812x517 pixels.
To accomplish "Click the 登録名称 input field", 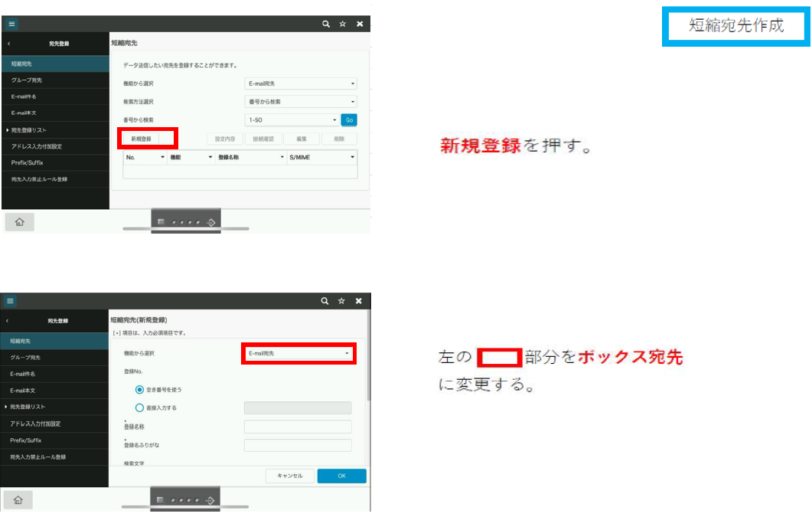I will coord(298,427).
